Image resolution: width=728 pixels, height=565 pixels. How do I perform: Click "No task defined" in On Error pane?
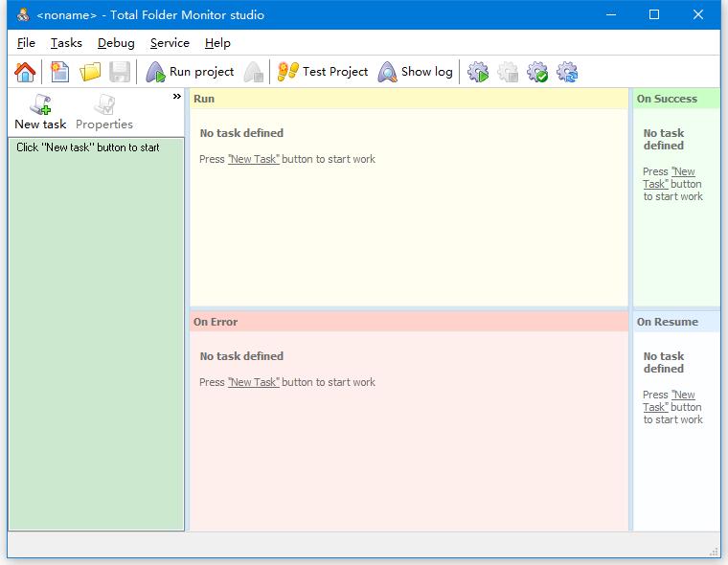tap(241, 356)
